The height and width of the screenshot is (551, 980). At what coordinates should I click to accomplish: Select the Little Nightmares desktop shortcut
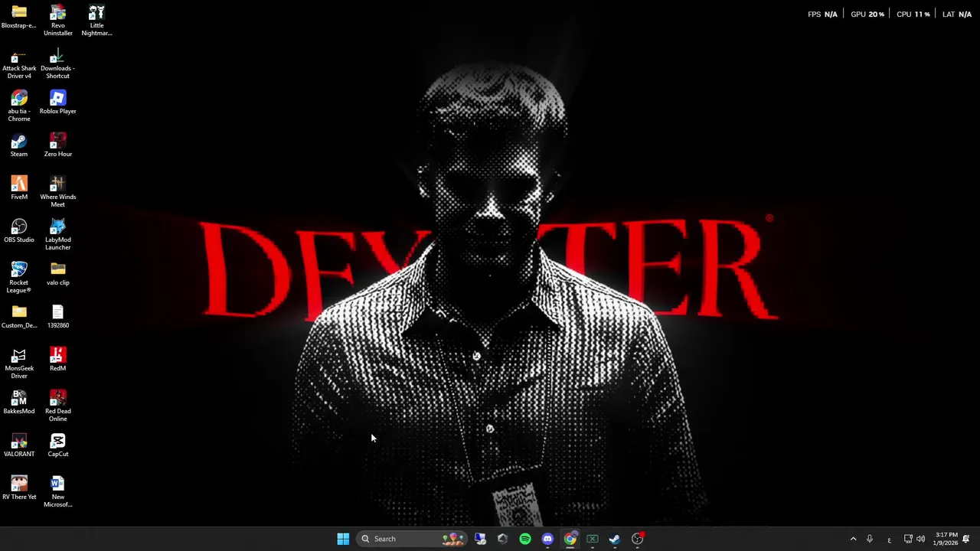click(x=96, y=21)
